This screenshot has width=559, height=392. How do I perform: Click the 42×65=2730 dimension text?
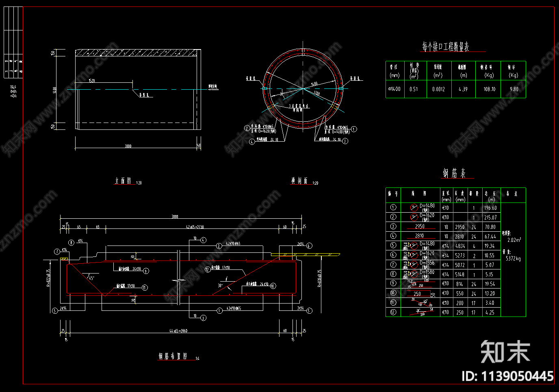[x=195, y=227]
